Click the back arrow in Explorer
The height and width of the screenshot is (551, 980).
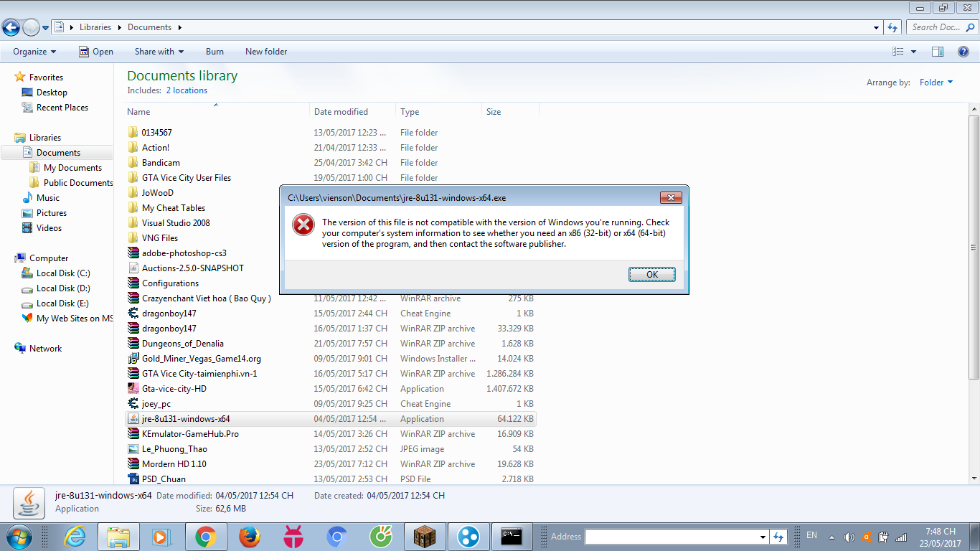(11, 28)
